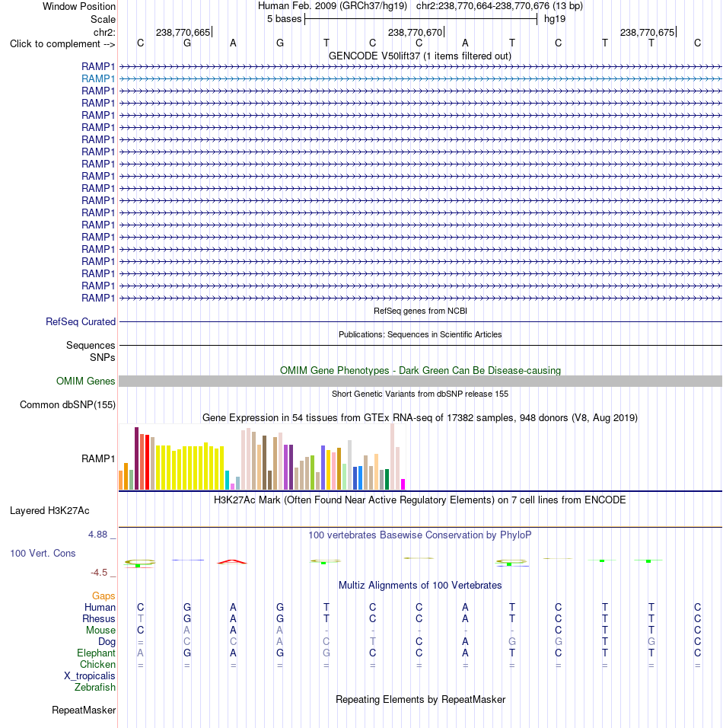Open the SNPs track label
The width and height of the screenshot is (723, 728).
click(x=103, y=357)
